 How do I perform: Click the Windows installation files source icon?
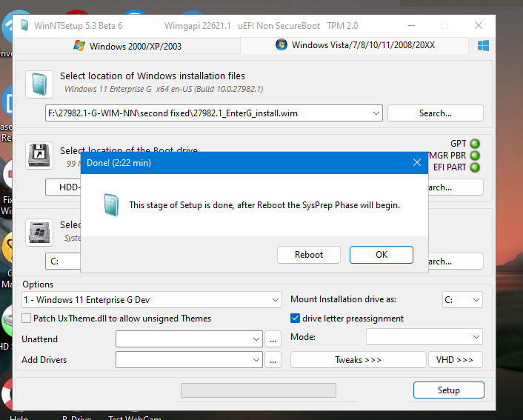point(39,84)
